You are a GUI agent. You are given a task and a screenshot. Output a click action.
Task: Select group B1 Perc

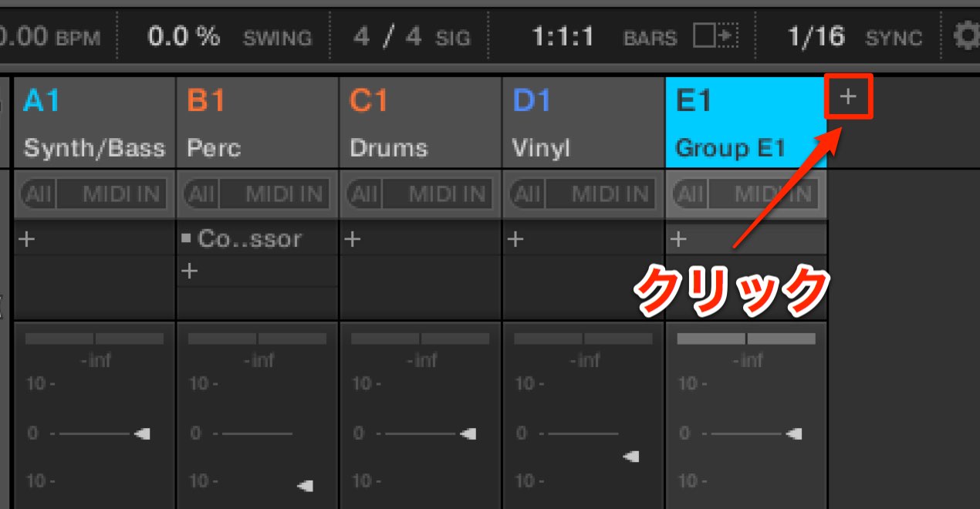coord(258,123)
